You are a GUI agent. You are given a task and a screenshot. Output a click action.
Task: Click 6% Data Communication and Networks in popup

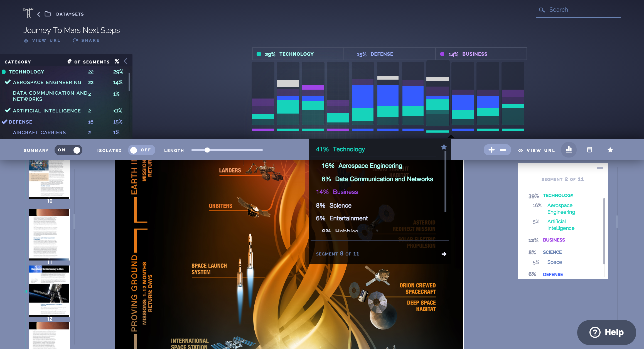pos(377,179)
